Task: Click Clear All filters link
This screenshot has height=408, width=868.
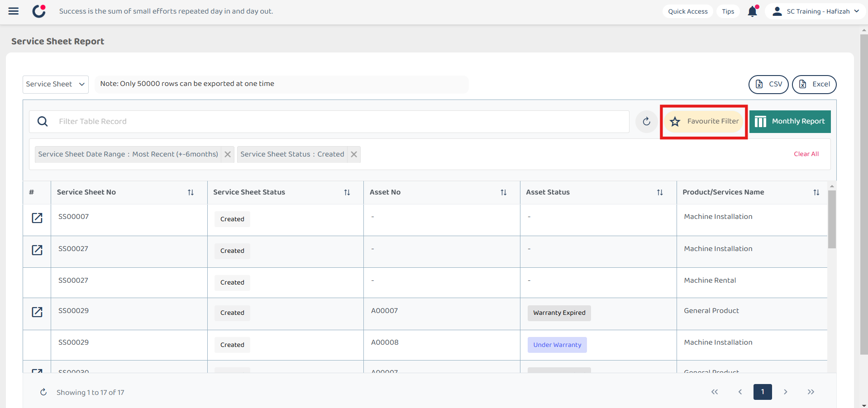Action: point(806,154)
